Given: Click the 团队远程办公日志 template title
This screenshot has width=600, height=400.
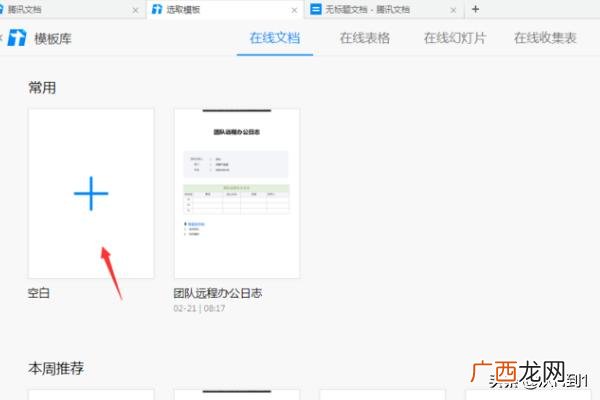Looking at the screenshot, I should [218, 293].
